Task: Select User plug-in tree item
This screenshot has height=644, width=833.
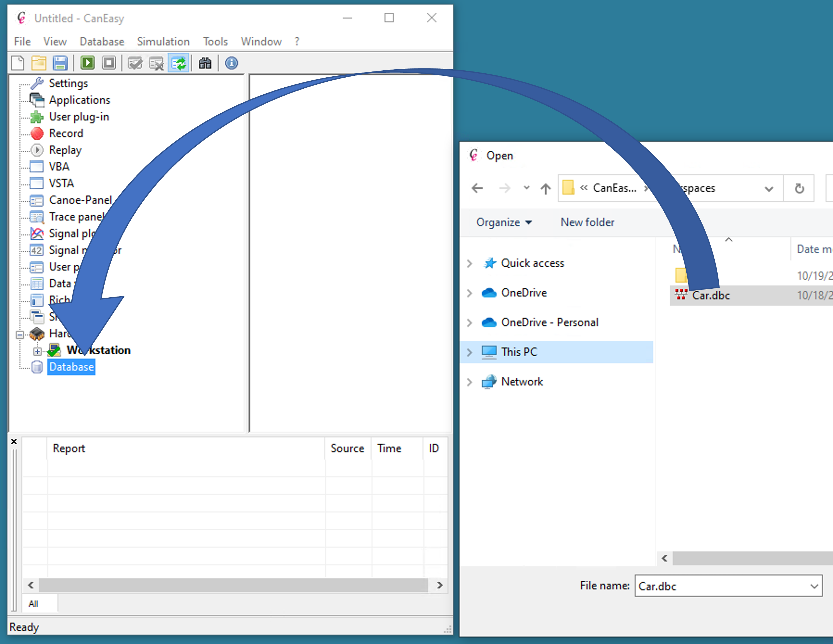Action: [x=79, y=117]
